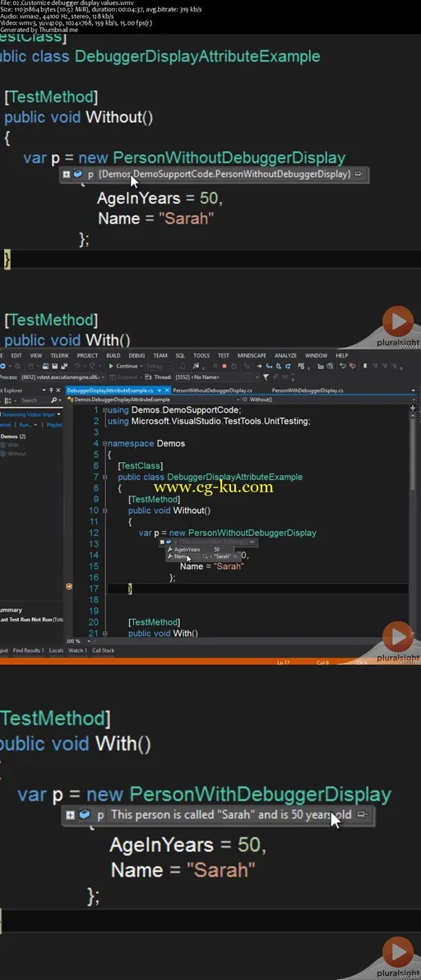Open the MINDSCAPE menu
421x980 pixels.
(x=252, y=356)
